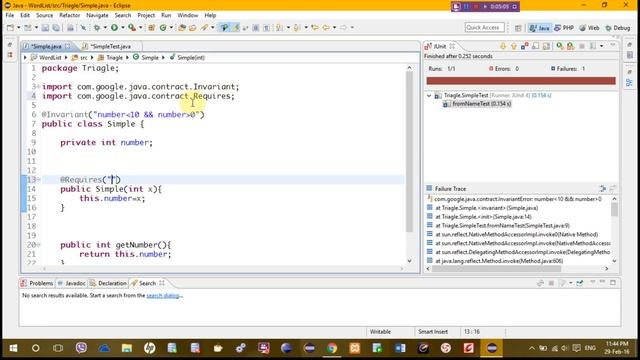
Task: Click the Run Last Tool icon
Action: 132,27
